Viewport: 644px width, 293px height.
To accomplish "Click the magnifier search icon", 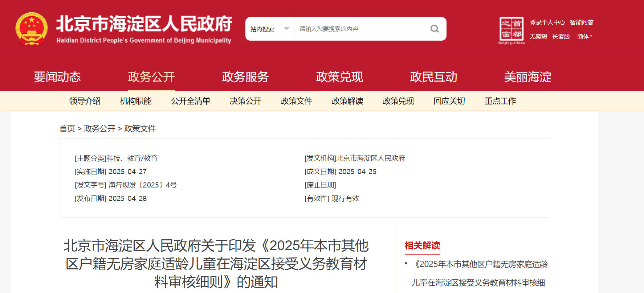I will pos(434,29).
